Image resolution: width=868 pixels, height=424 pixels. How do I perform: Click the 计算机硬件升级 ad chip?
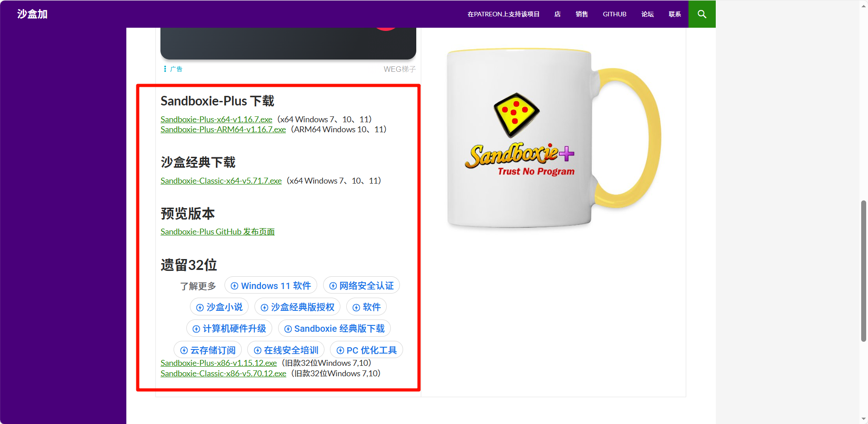tap(229, 329)
